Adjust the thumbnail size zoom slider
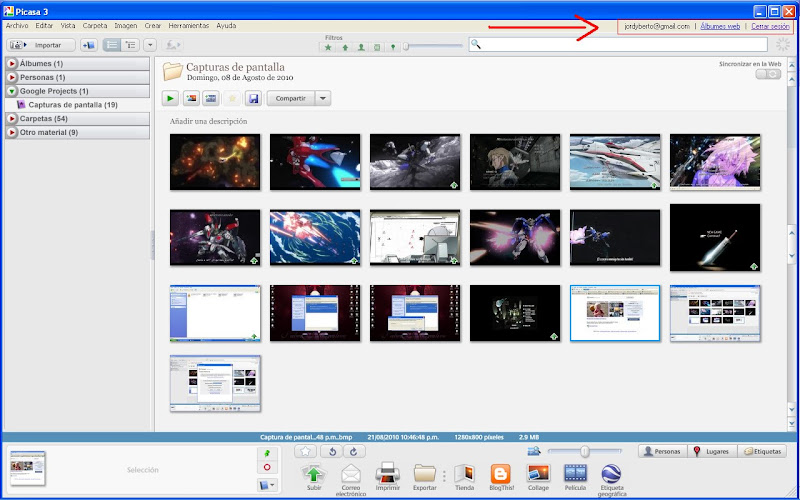Image resolution: width=800 pixels, height=500 pixels. coord(585,452)
